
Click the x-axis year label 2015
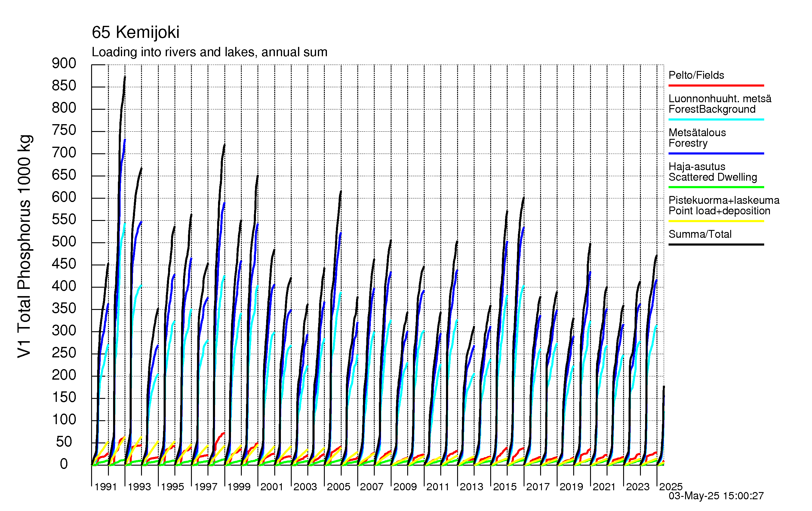tap(505, 487)
